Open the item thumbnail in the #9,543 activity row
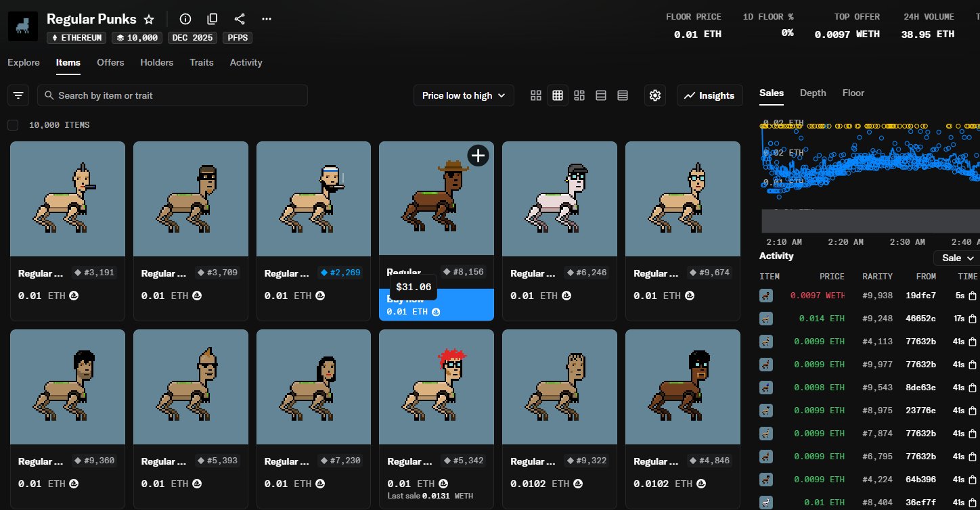This screenshot has width=980, height=510. coord(766,388)
